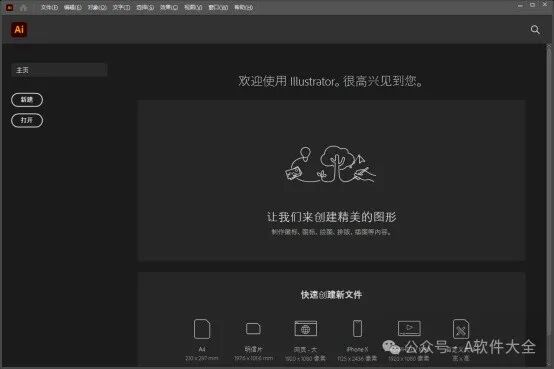The image size is (554, 369).
Task: Open the 选择(S) menu
Action: point(145,7)
